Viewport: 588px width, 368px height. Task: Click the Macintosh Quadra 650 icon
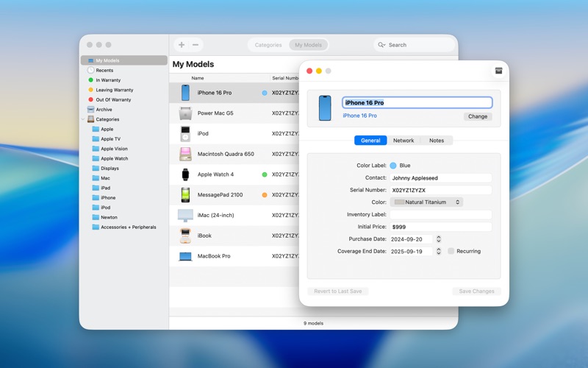coord(185,154)
